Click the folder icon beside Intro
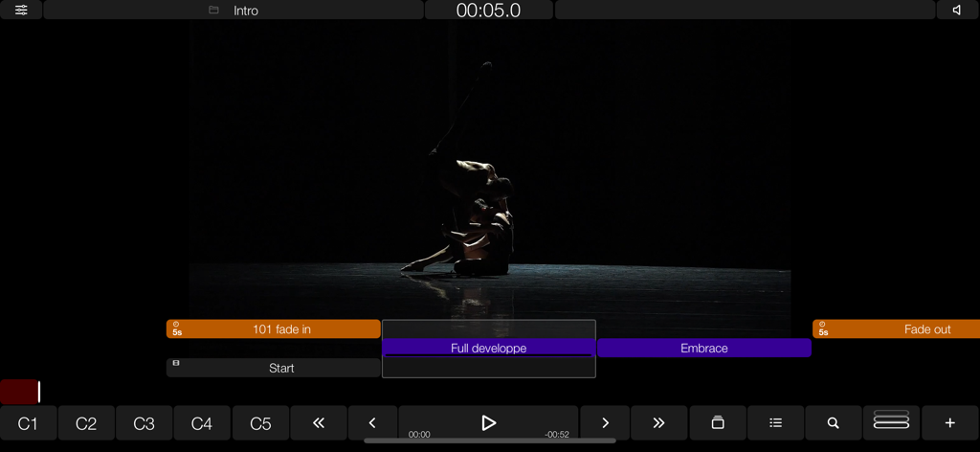Viewport: 980px width, 452px height. [213, 10]
